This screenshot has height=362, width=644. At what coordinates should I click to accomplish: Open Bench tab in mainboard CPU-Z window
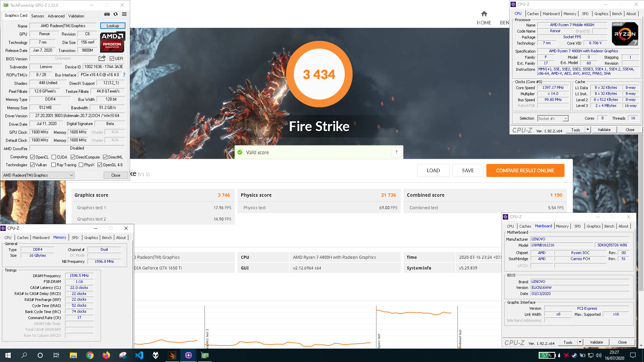coord(609,226)
